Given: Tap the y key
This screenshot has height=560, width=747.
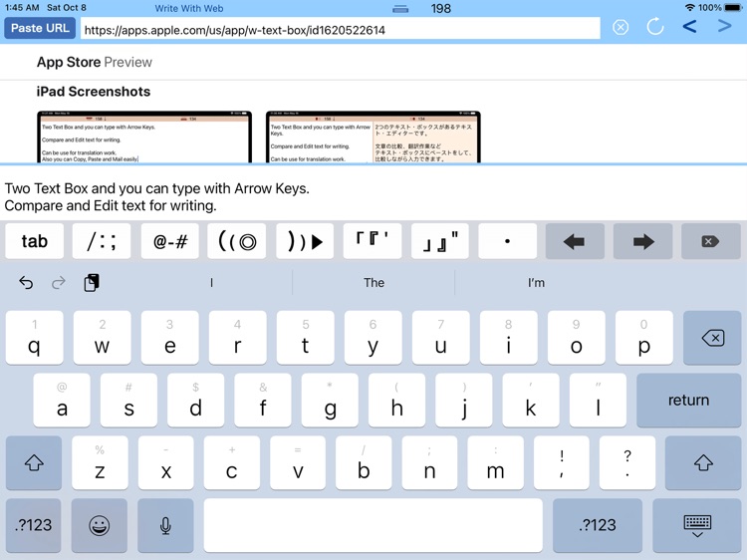Looking at the screenshot, I should click(373, 338).
